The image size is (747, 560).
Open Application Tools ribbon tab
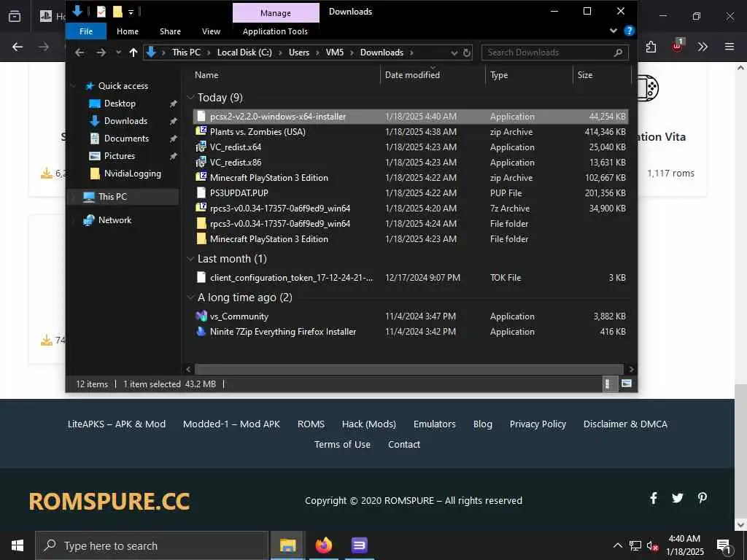click(275, 31)
